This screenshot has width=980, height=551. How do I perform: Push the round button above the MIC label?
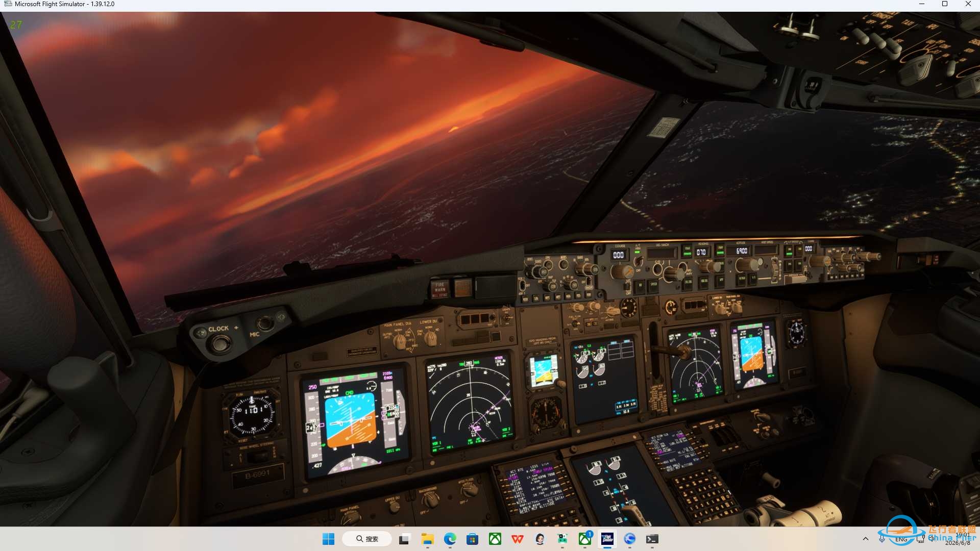[264, 322]
